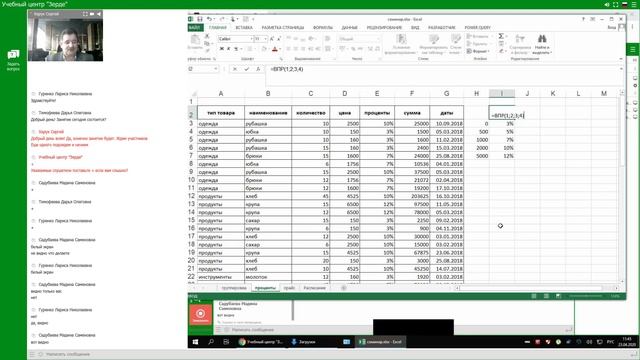The width and height of the screenshot is (640, 360).
Task: Open the ФАЙЛ tab
Action: click(195, 27)
